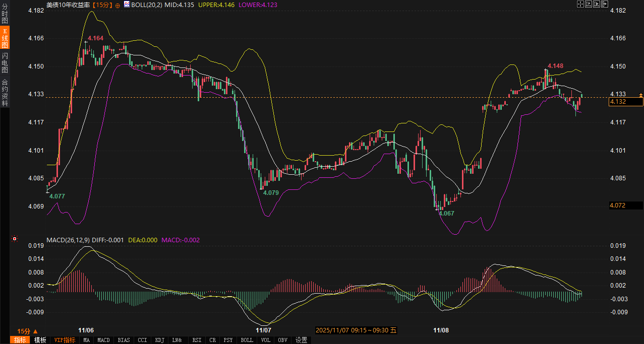Click the 11/07 date marker on timeline

tap(263, 330)
